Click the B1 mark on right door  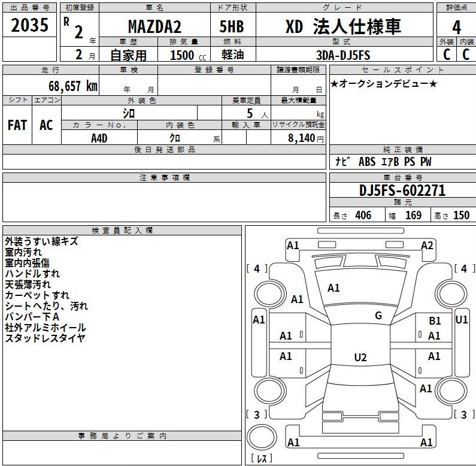click(435, 321)
